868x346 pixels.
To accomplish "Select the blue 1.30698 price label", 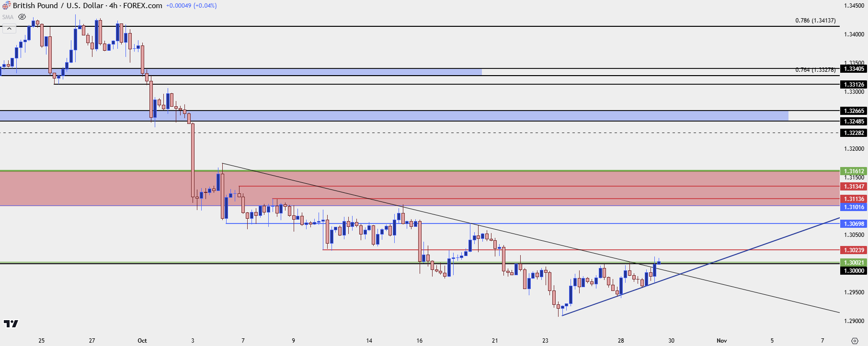I will click(x=854, y=224).
